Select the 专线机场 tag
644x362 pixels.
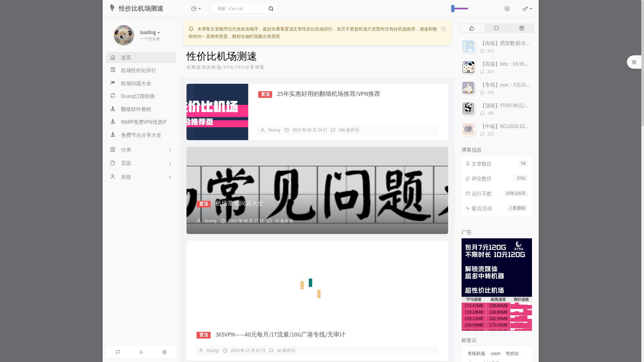476,354
